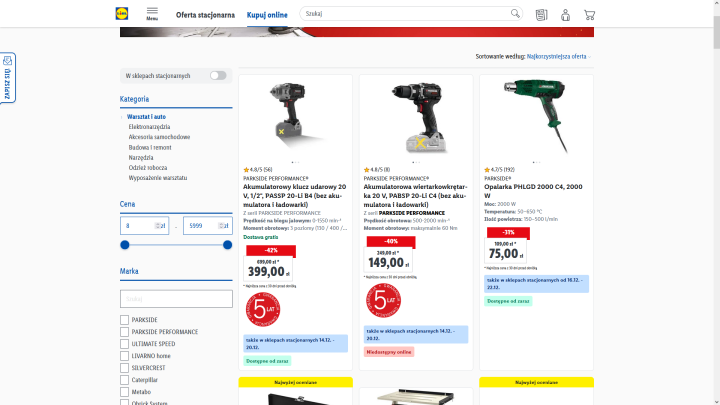Toggle 'W sklepach stacjonarnych' switch

click(x=218, y=75)
